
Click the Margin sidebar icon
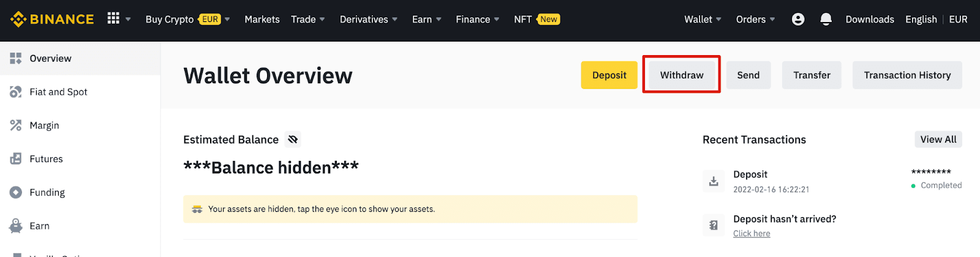pos(16,125)
